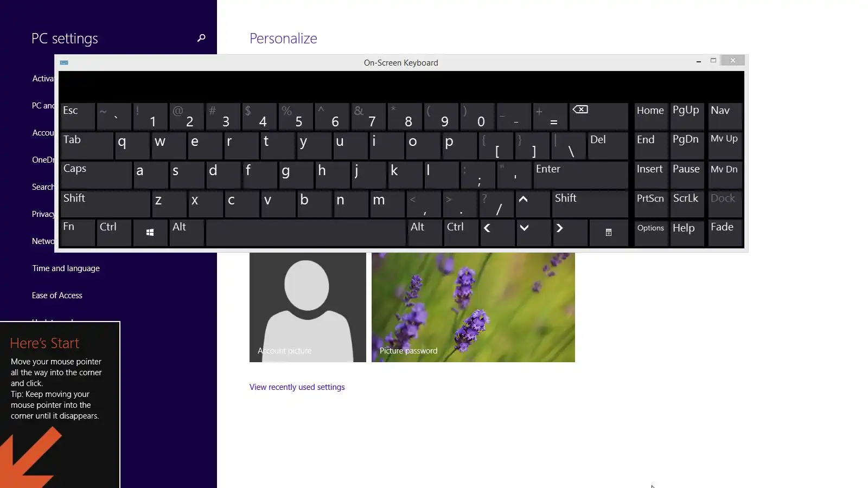Click the Esc key
Screen dimensions: 868x488
coord(78,117)
